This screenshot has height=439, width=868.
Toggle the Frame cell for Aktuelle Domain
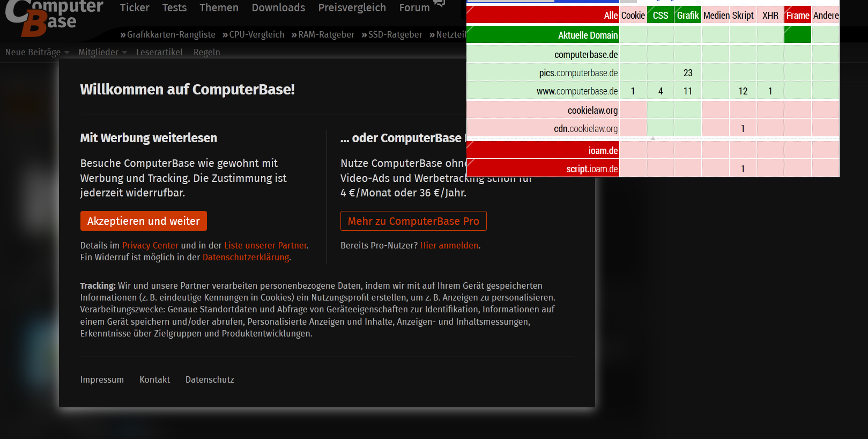[798, 35]
